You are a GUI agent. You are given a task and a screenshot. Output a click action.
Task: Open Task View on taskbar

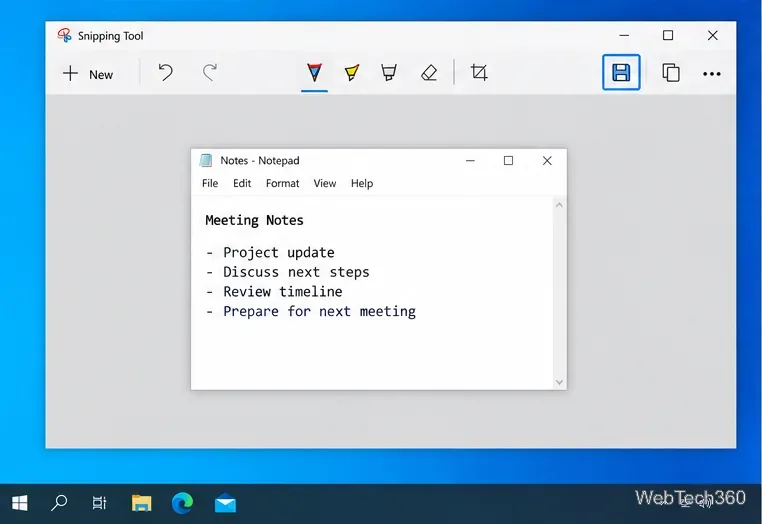[x=99, y=503]
